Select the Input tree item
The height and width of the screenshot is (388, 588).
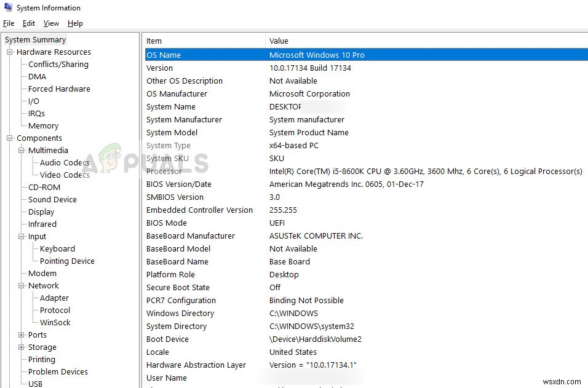[37, 237]
